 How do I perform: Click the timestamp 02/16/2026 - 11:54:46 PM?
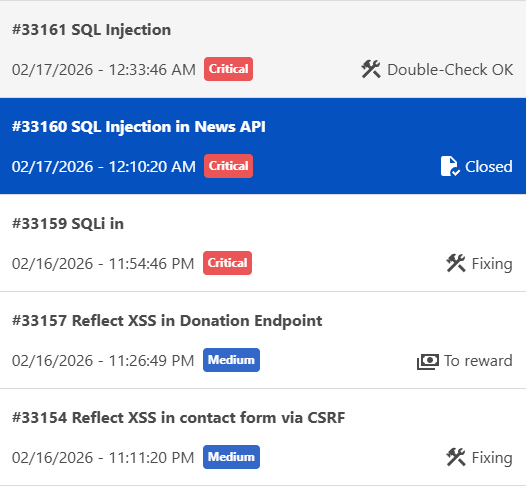(x=103, y=264)
